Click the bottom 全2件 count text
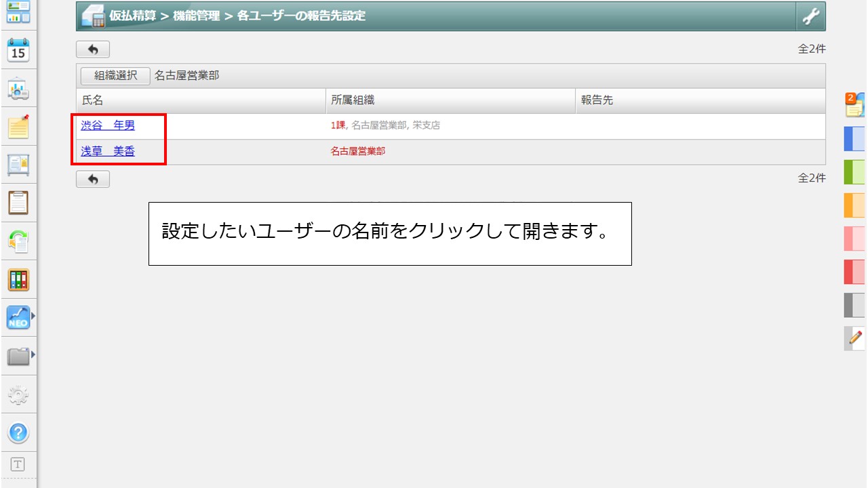This screenshot has height=488, width=868. pos(812,178)
